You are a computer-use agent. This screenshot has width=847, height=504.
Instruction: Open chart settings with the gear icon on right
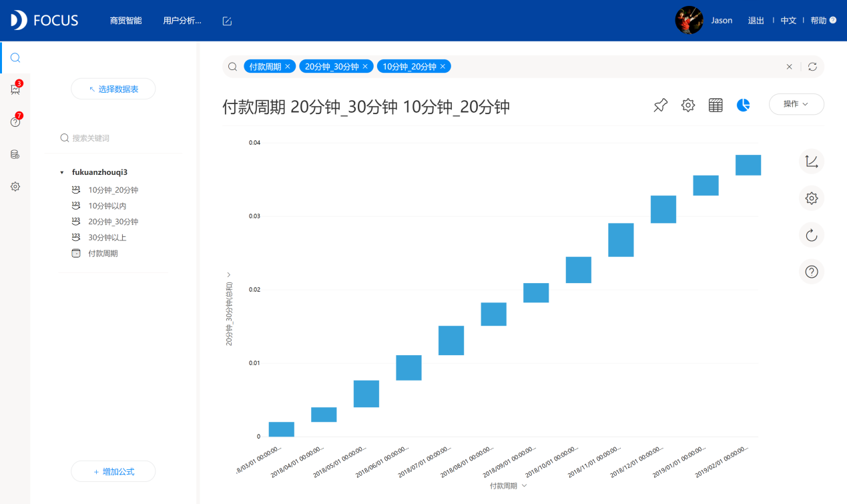[811, 198]
